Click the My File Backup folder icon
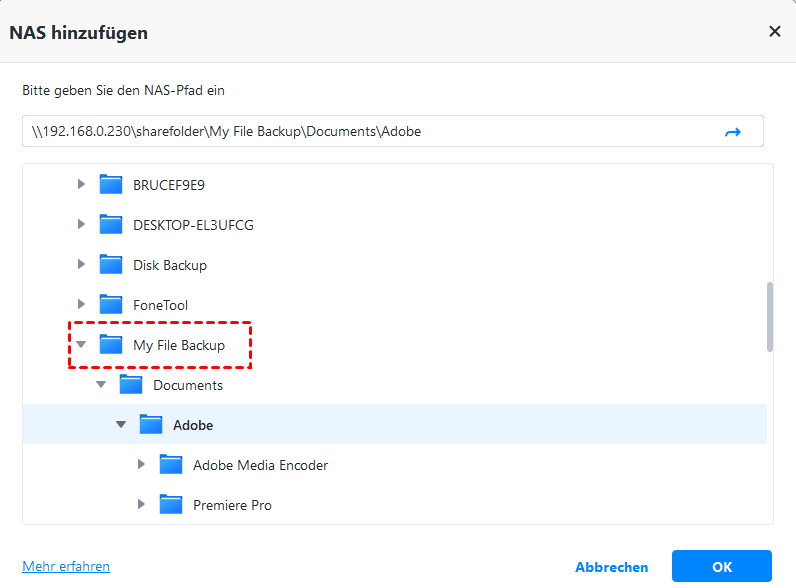Viewport: 796px width, 588px height. click(111, 345)
